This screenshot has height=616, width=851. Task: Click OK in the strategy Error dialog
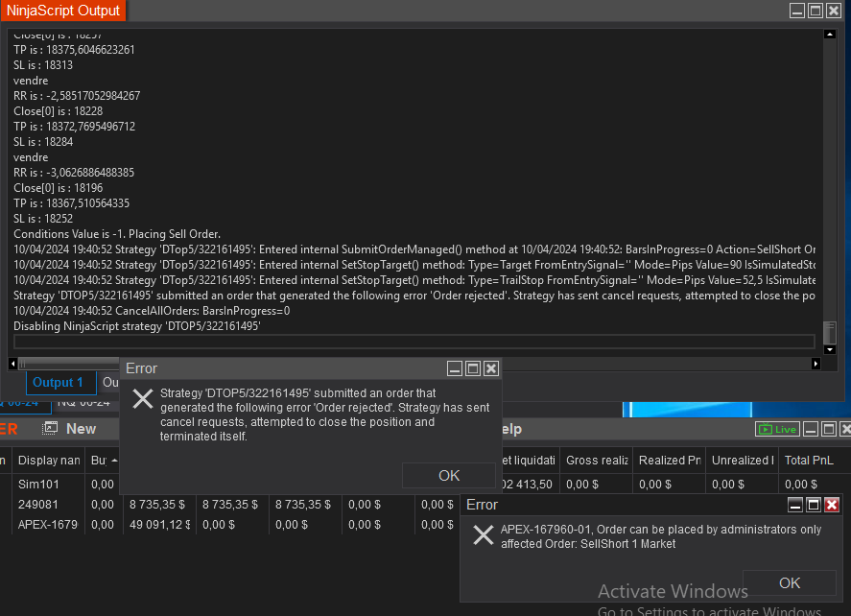pyautogui.click(x=449, y=475)
